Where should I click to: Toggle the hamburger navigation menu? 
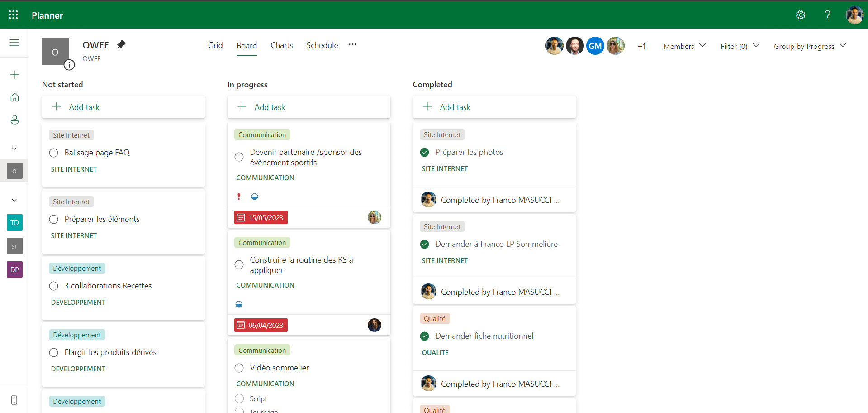point(14,43)
